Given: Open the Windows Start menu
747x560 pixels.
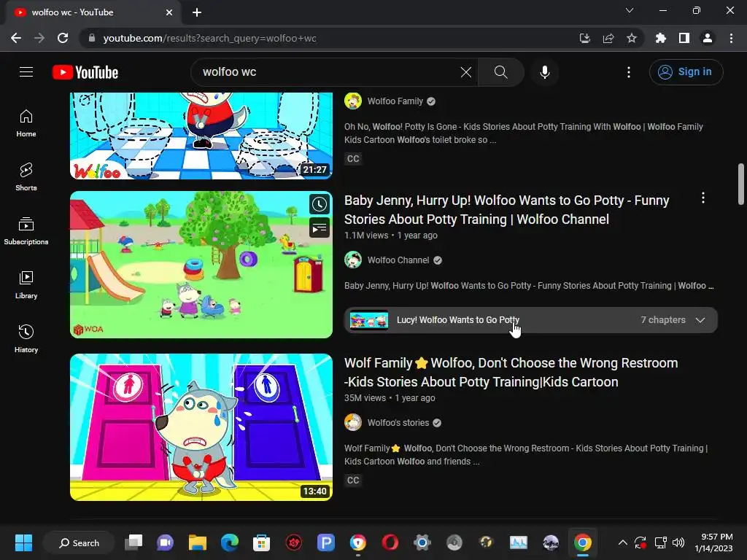Looking at the screenshot, I should 23,542.
